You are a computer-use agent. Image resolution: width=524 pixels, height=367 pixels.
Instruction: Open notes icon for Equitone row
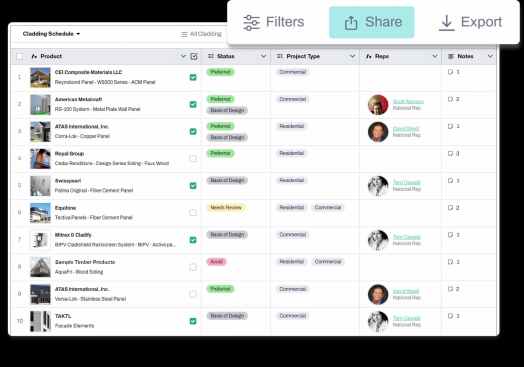(x=450, y=208)
